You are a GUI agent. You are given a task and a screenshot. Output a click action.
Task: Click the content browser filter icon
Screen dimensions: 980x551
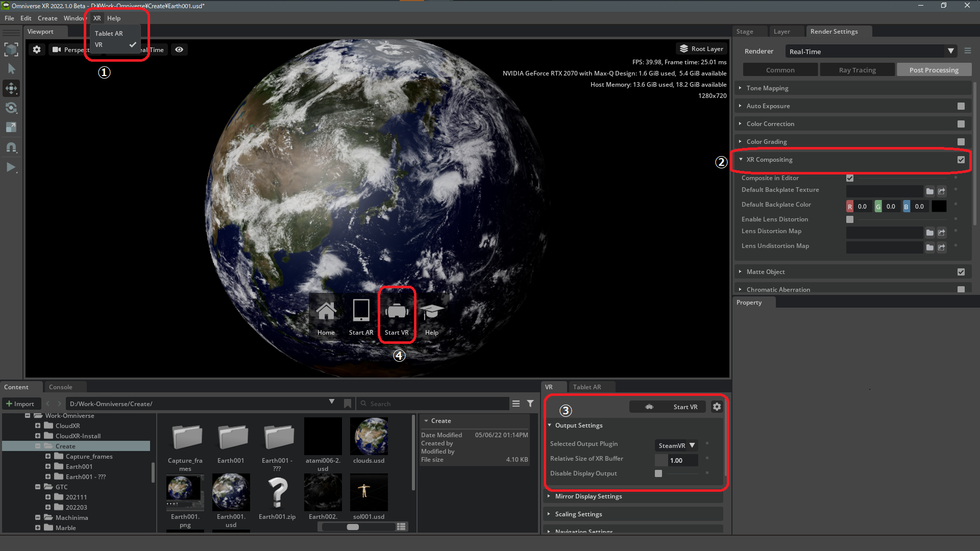(x=530, y=404)
